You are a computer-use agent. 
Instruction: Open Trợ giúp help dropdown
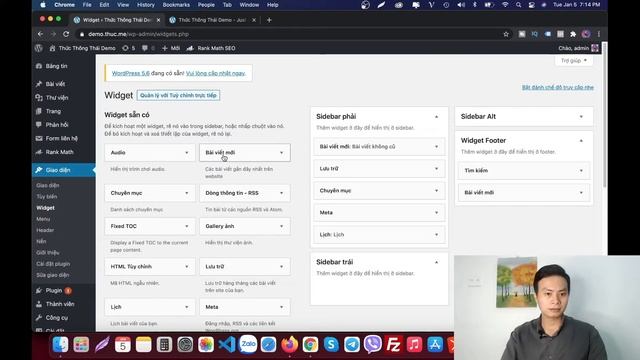(573, 60)
